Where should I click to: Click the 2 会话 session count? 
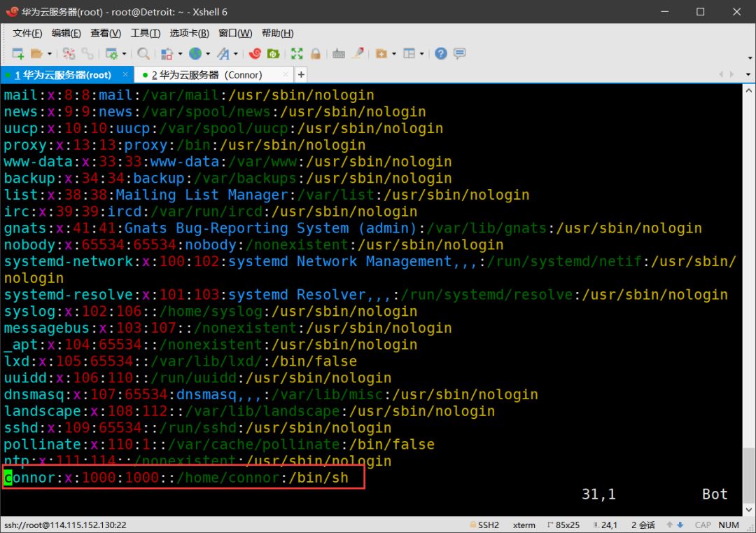(x=643, y=525)
